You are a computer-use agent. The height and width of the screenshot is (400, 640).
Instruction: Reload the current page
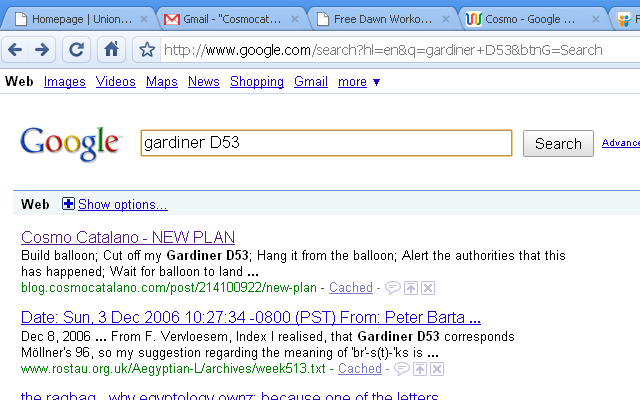(76, 49)
